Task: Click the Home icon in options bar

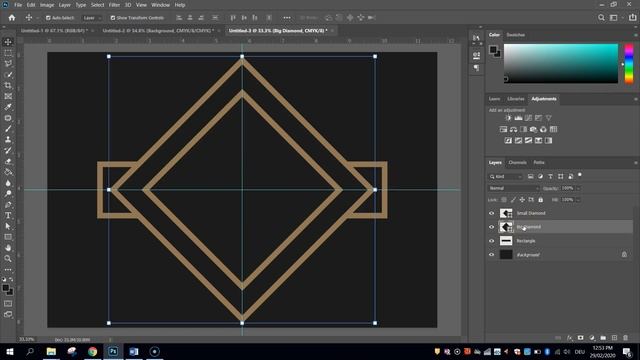Action: 12,18
